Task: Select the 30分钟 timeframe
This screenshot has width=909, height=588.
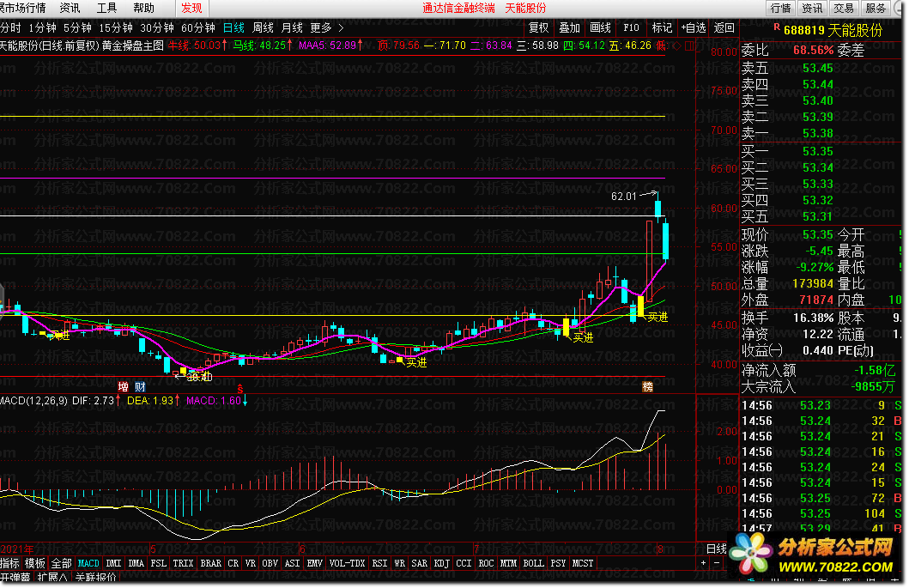Action: 157,27
